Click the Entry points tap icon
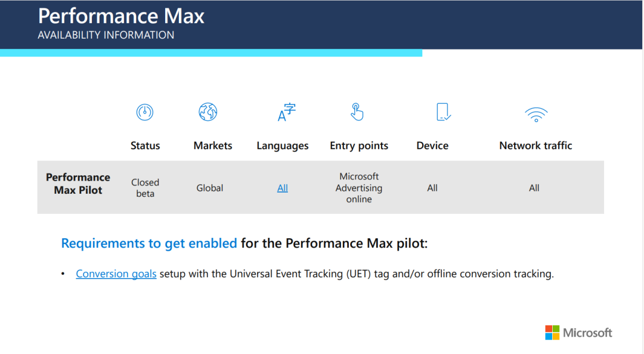644x354 pixels. 357,111
